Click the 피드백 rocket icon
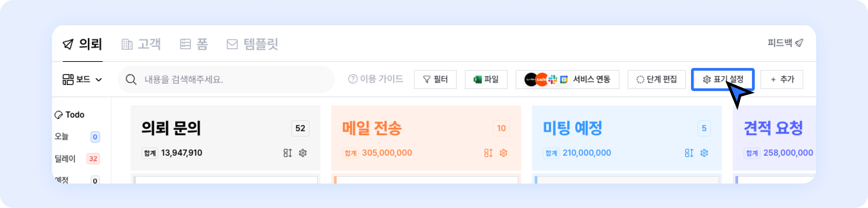 coord(799,43)
